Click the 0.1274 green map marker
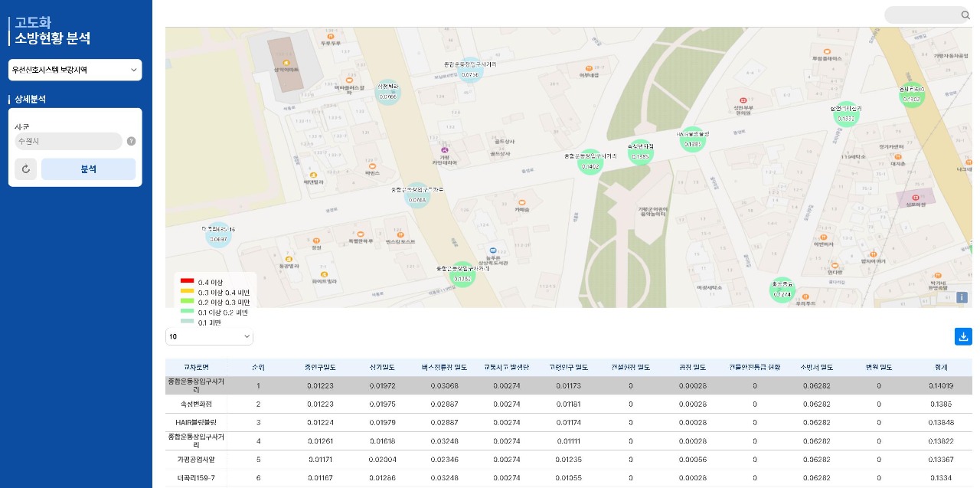The height and width of the screenshot is (488, 980). pyautogui.click(x=782, y=290)
